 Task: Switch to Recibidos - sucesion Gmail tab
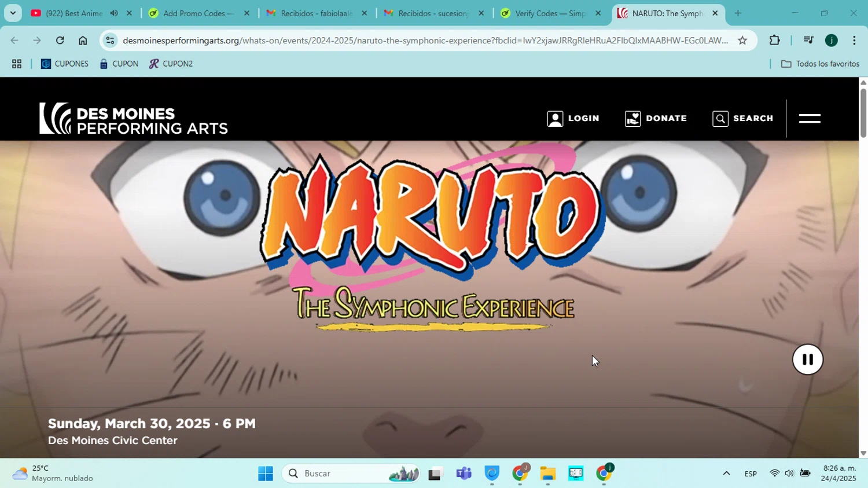[x=433, y=13]
